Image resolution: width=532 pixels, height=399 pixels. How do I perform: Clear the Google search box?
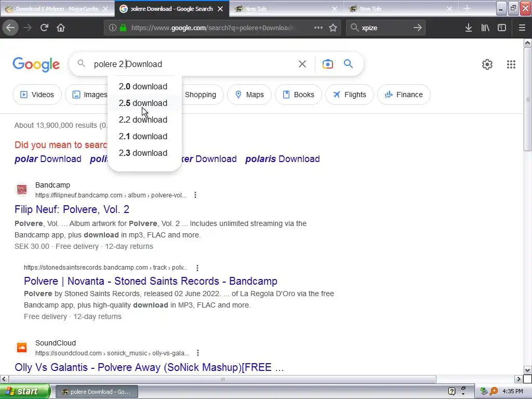tap(302, 64)
